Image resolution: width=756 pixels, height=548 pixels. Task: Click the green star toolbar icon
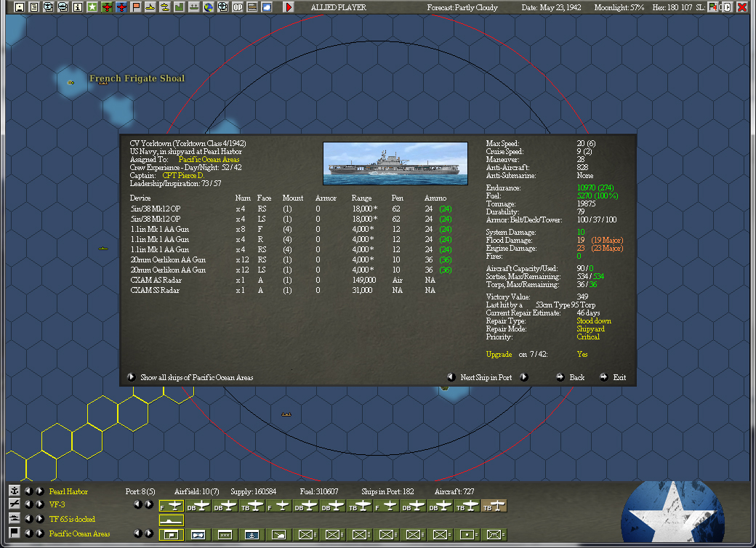[x=92, y=7]
